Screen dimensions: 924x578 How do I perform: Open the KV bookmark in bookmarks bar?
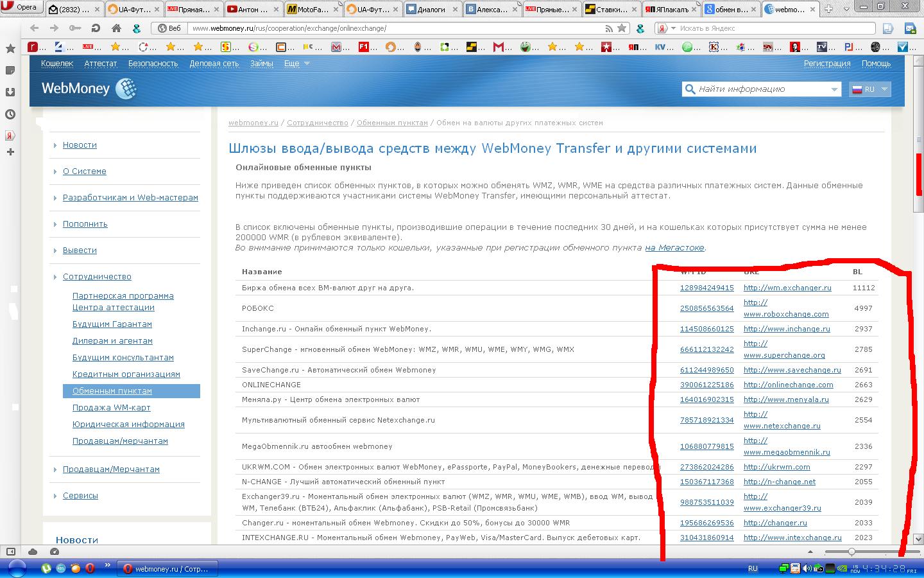(x=660, y=47)
